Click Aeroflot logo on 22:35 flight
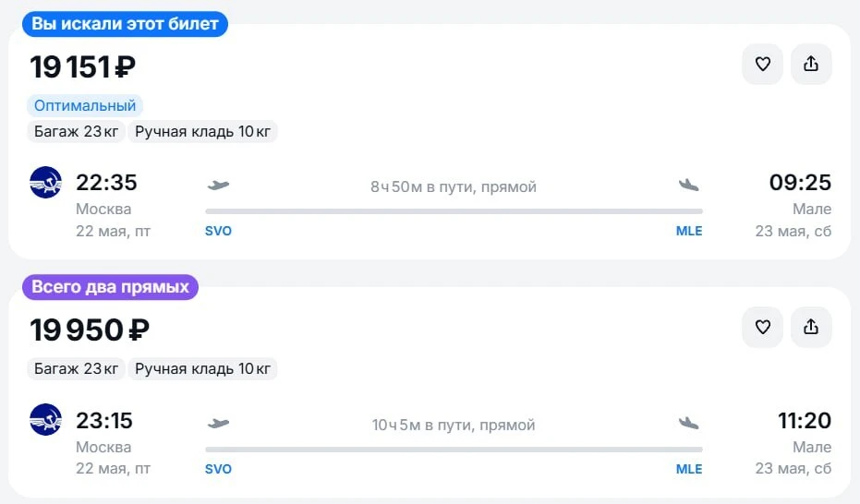This screenshot has height=504, width=860. click(45, 183)
